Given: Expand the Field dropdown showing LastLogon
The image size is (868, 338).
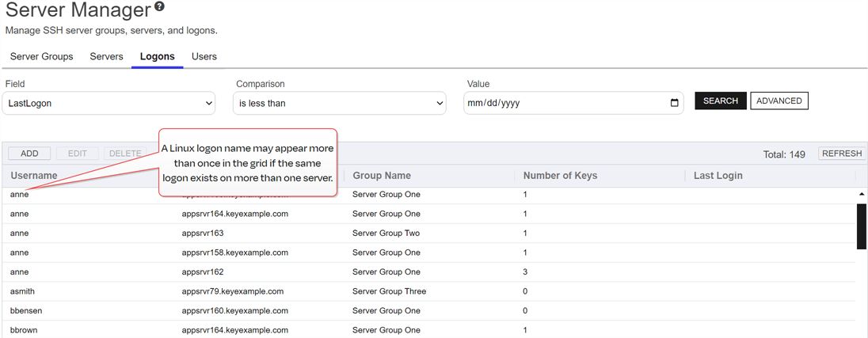Looking at the screenshot, I should (109, 103).
